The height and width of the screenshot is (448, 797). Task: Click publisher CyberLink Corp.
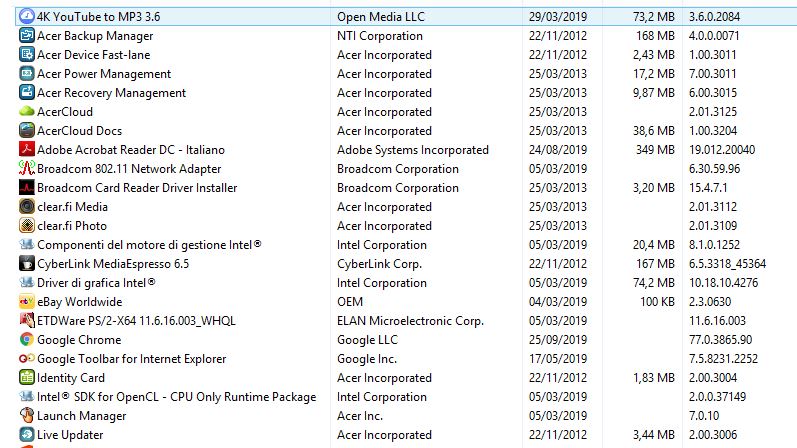point(379,263)
